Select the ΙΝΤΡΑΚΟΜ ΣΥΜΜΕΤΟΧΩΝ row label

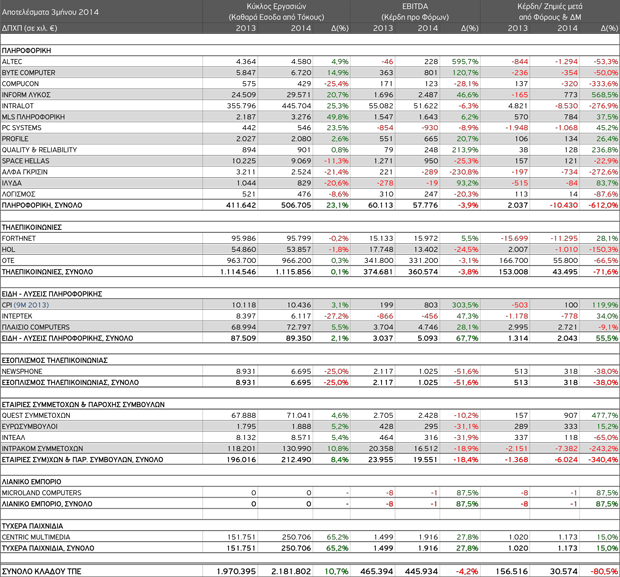pyautogui.click(x=42, y=448)
